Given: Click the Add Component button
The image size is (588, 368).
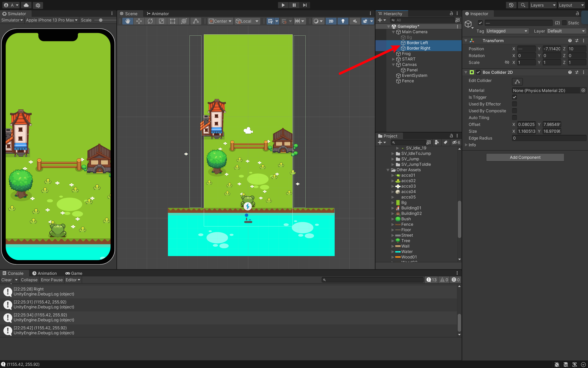Looking at the screenshot, I should pos(525,157).
